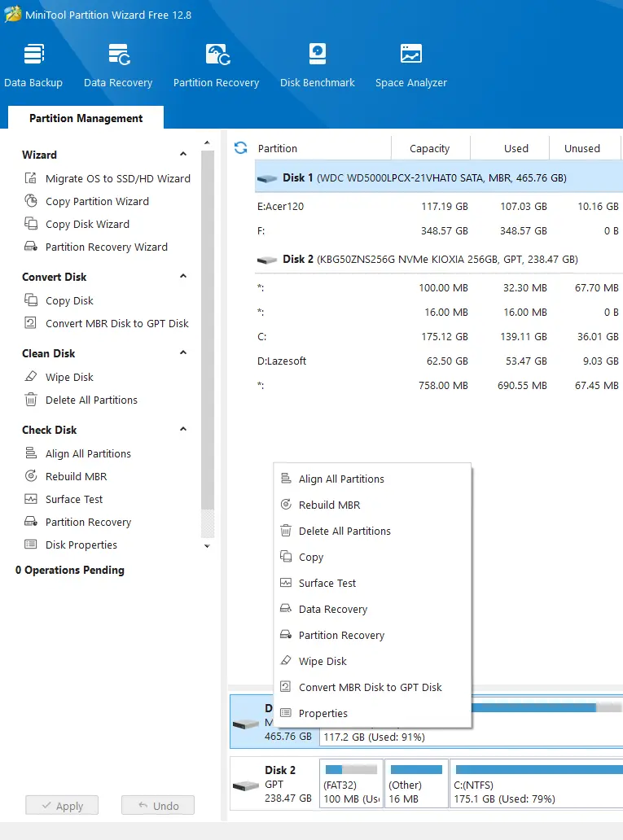Sort by the Used column header
The image size is (623, 840).
[x=510, y=148]
